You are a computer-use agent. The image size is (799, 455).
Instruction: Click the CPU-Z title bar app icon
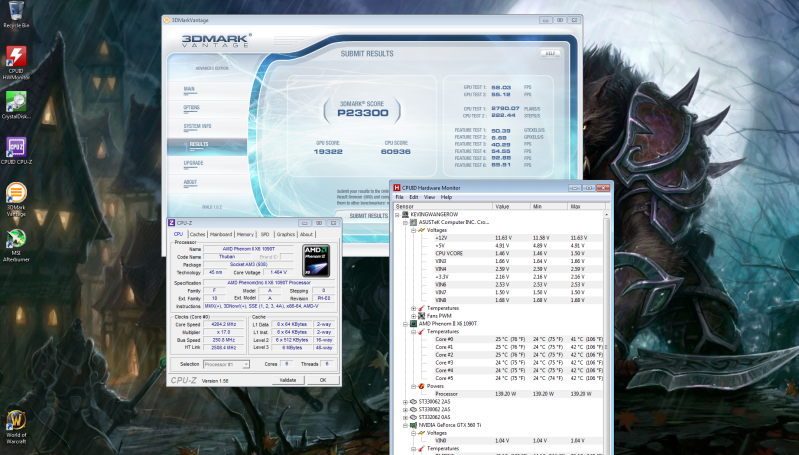coord(172,223)
